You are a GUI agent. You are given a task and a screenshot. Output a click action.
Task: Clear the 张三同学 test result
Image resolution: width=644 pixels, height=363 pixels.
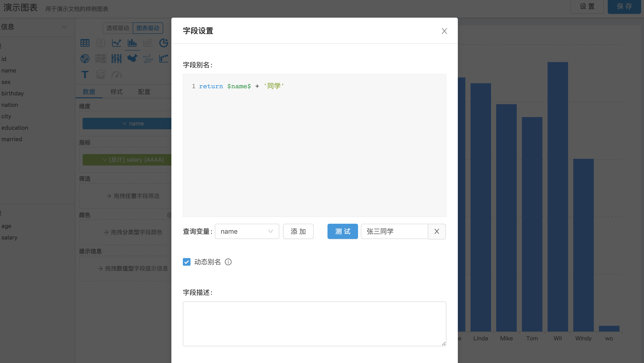click(x=437, y=231)
